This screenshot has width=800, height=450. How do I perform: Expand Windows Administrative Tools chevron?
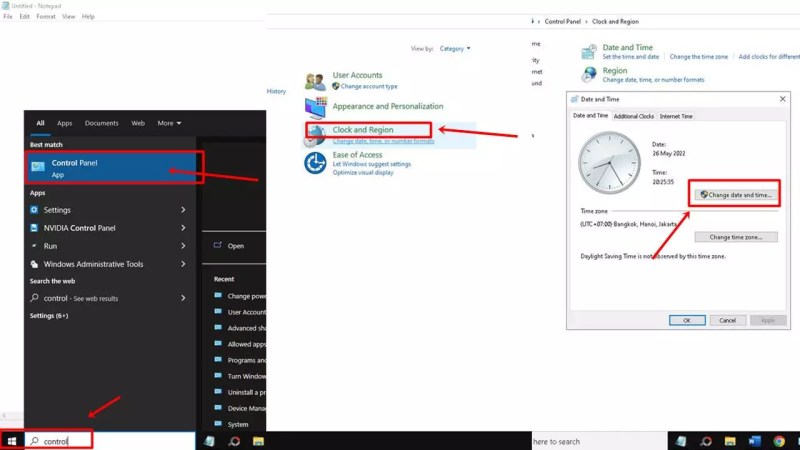click(183, 264)
